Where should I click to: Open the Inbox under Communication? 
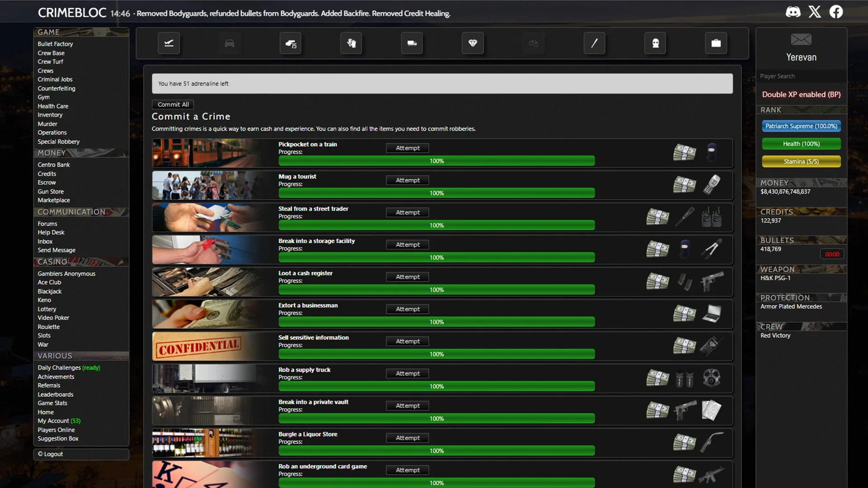coord(45,241)
